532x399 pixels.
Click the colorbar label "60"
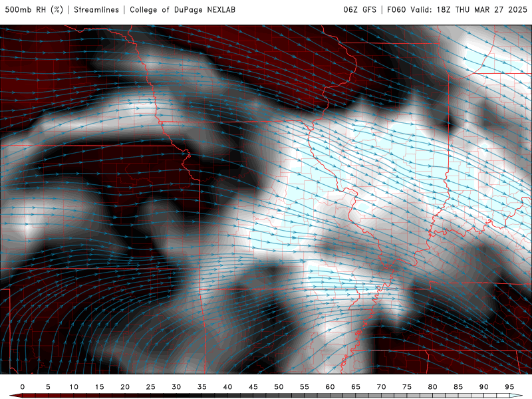click(x=330, y=387)
